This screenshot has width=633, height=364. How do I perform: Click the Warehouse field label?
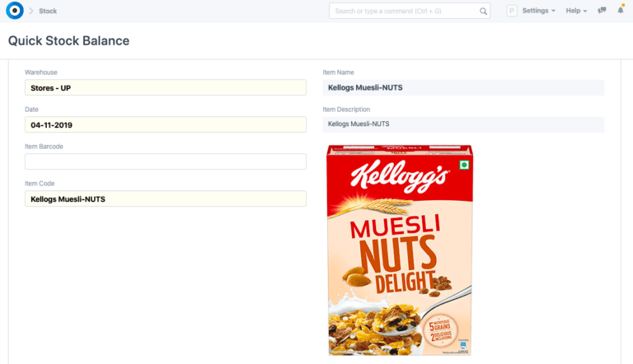tap(41, 72)
